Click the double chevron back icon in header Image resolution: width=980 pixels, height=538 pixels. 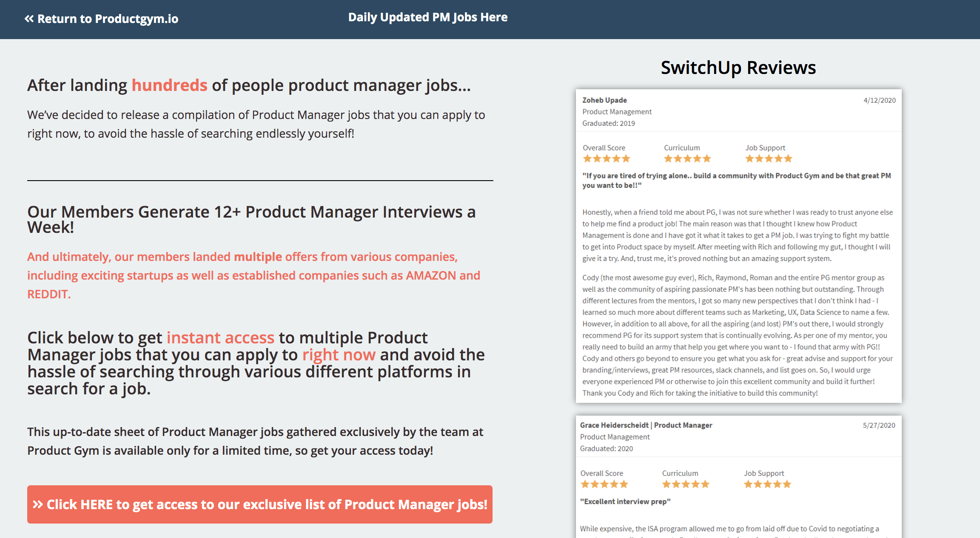click(29, 19)
